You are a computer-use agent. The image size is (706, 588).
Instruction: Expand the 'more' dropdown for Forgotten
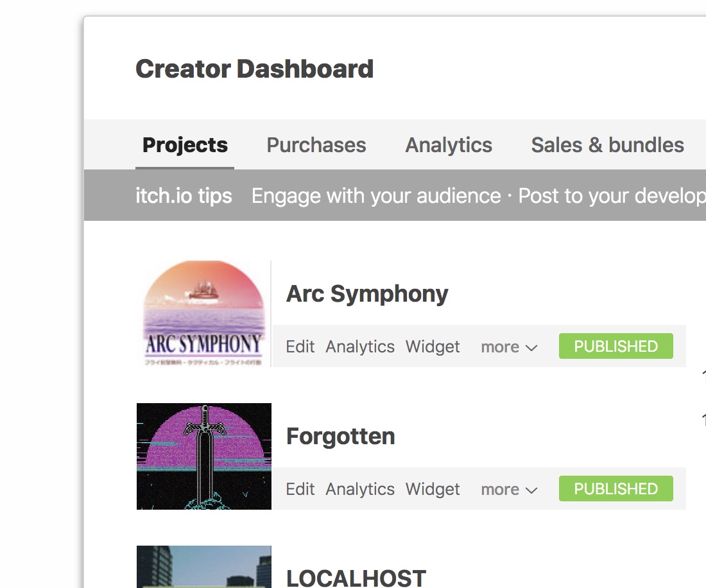pos(509,490)
